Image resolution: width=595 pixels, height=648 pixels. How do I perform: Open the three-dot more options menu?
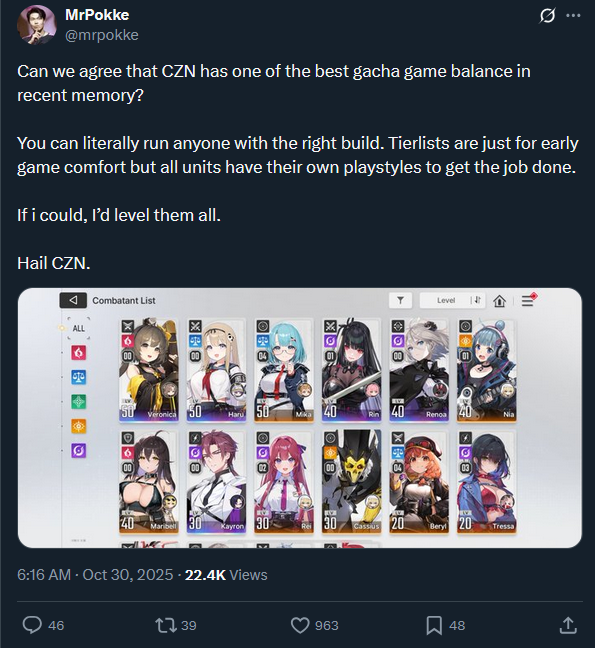(x=573, y=16)
